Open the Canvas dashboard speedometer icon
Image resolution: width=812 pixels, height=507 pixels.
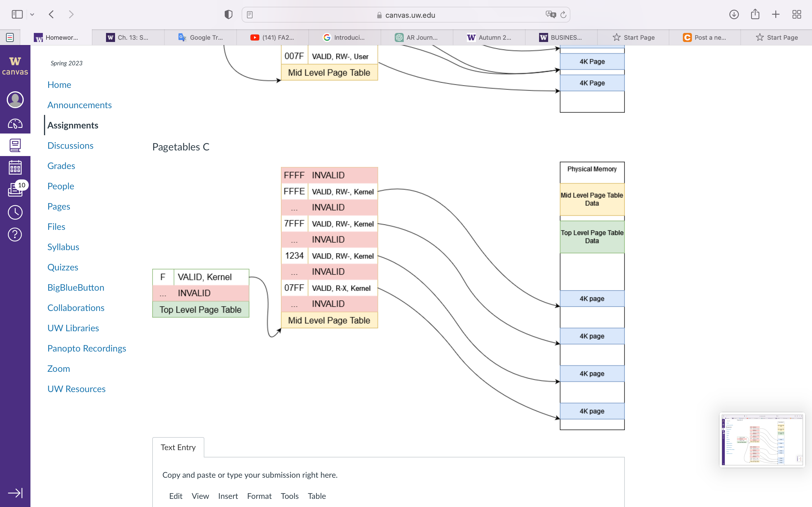(15, 123)
